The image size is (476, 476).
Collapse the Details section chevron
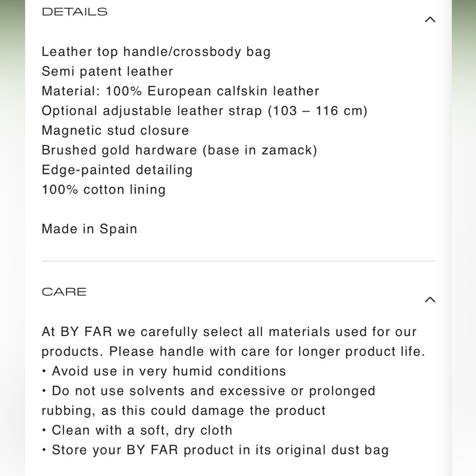[x=430, y=20]
